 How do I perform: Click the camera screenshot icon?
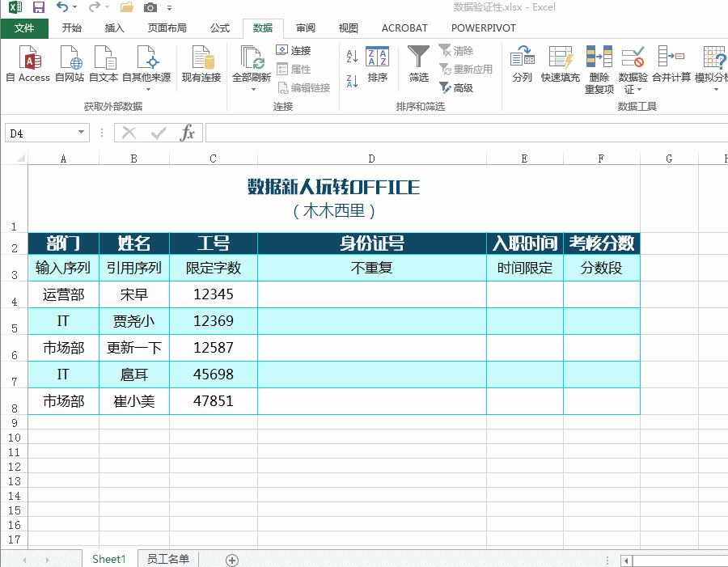click(150, 7)
